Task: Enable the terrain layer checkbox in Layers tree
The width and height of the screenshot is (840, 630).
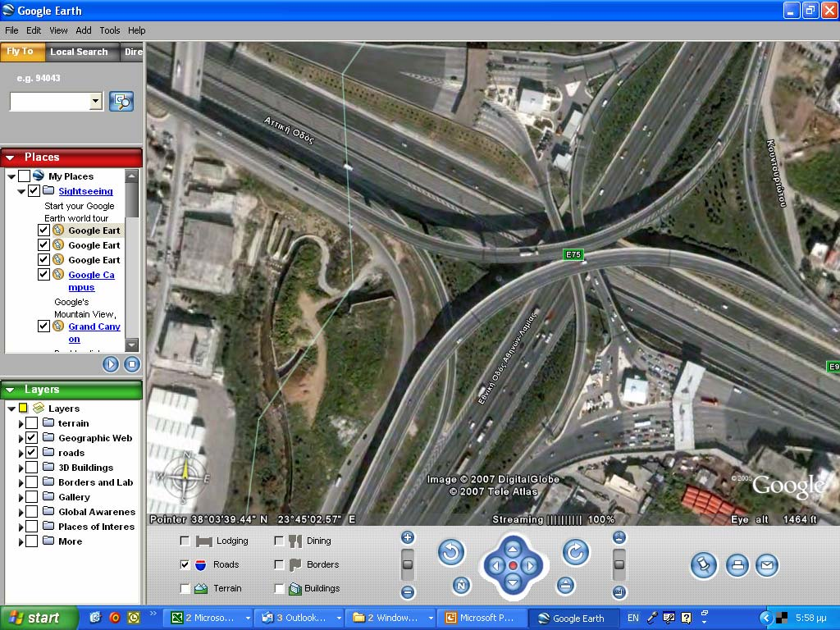Action: pos(32,423)
